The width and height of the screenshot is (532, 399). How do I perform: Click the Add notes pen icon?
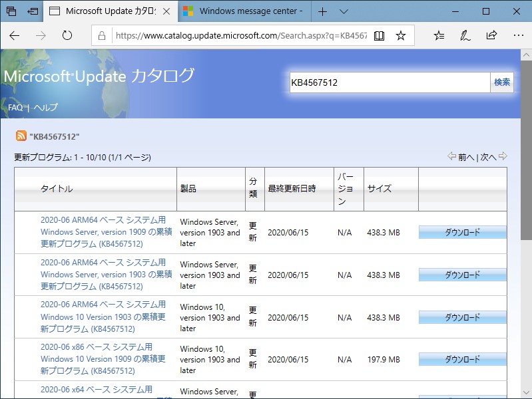click(x=465, y=35)
